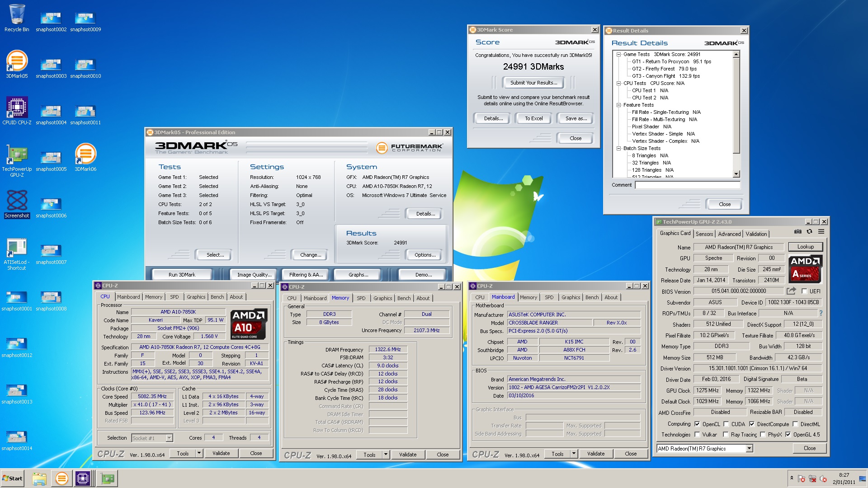Open Tools dropdown arrow in CPU-Z Memory window

coord(386,455)
